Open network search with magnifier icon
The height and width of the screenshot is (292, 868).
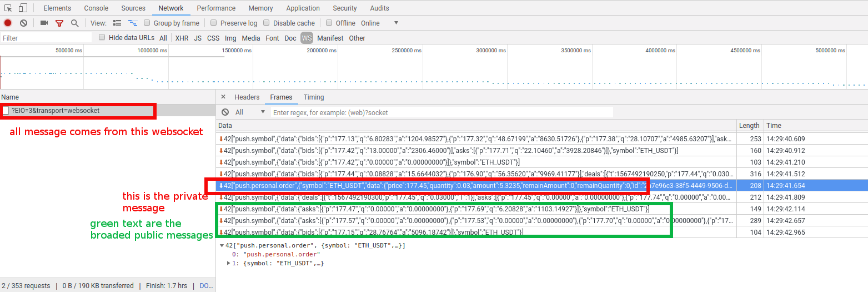pos(74,23)
